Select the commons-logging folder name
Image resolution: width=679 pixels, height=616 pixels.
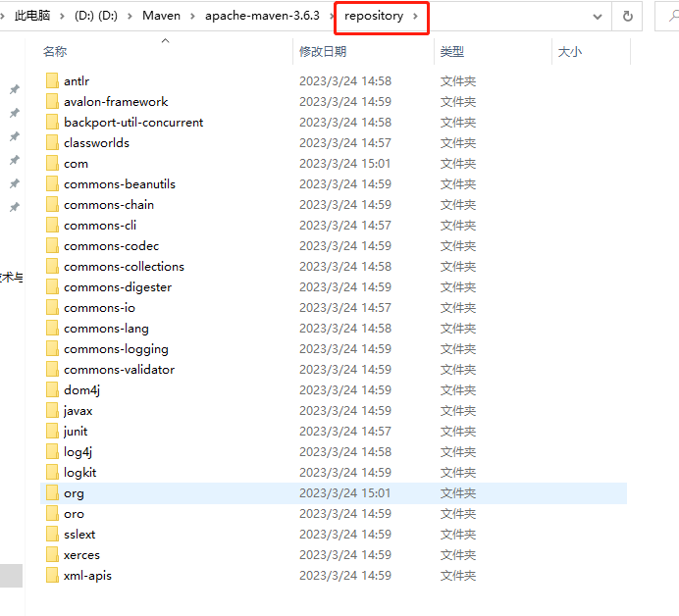[x=116, y=349]
